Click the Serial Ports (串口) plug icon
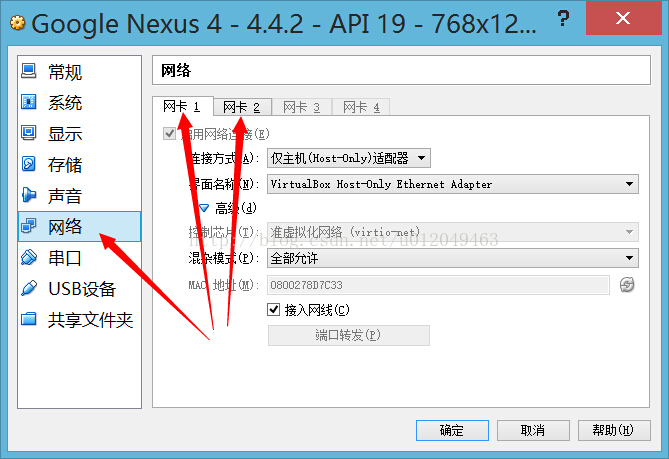 29,257
